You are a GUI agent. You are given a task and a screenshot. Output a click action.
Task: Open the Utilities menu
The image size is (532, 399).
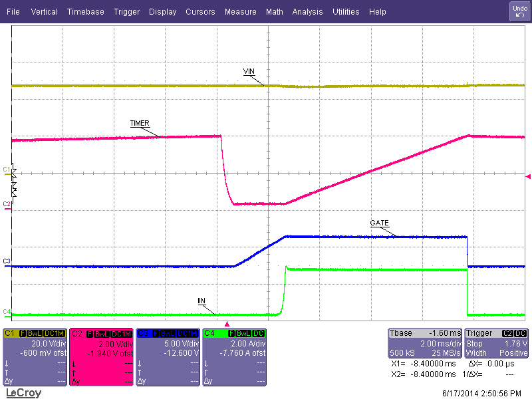tap(345, 12)
